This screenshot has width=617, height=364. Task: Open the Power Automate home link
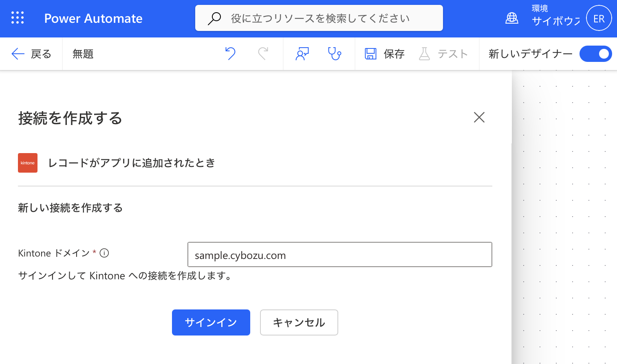click(x=93, y=18)
